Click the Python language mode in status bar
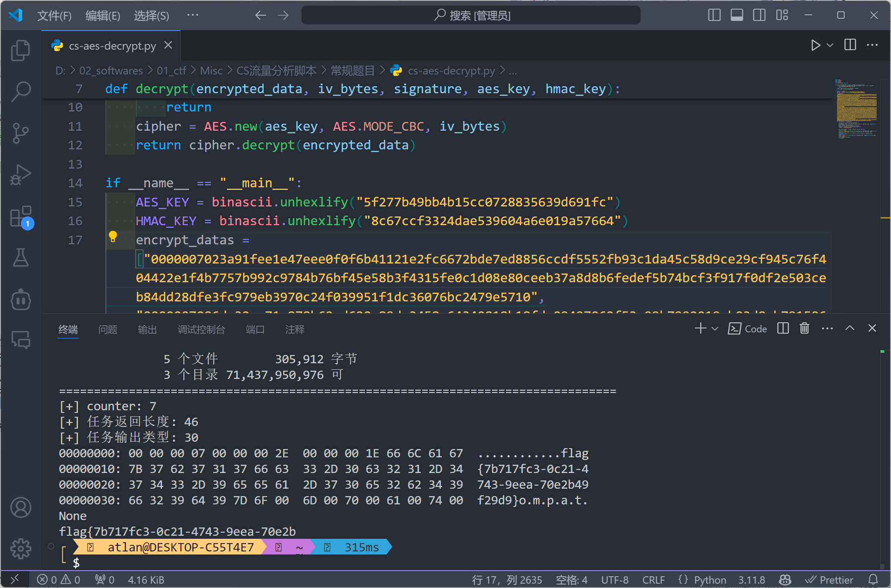This screenshot has height=588, width=891. (x=710, y=580)
